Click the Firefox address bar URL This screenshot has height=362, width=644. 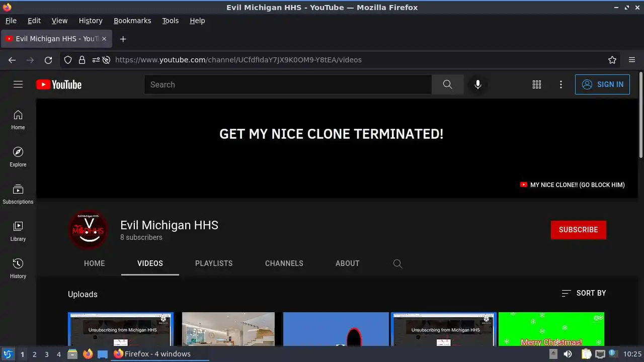point(238,60)
